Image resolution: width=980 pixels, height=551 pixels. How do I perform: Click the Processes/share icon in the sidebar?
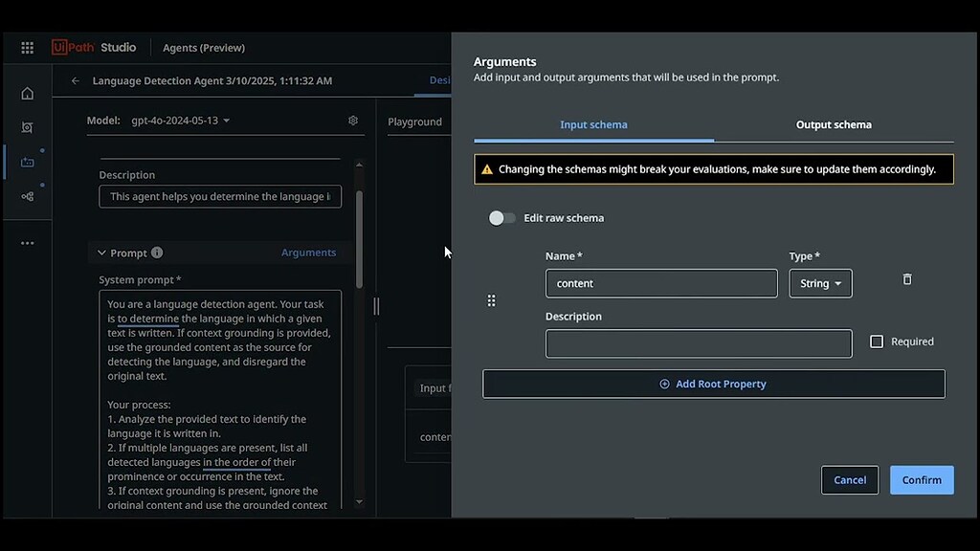(27, 196)
